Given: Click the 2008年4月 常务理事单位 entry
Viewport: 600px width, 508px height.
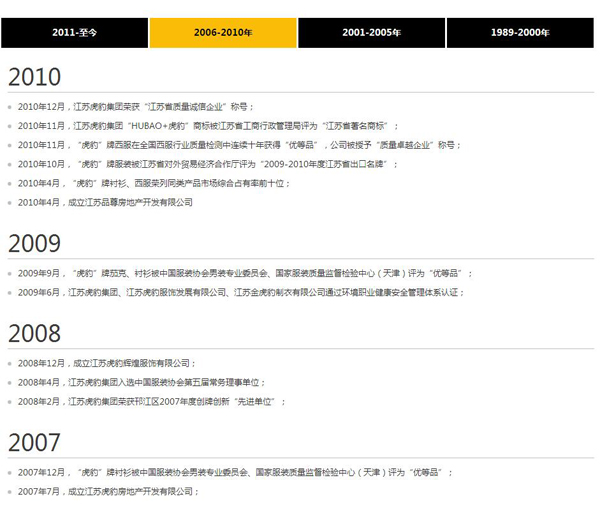Looking at the screenshot, I should click(x=140, y=382).
